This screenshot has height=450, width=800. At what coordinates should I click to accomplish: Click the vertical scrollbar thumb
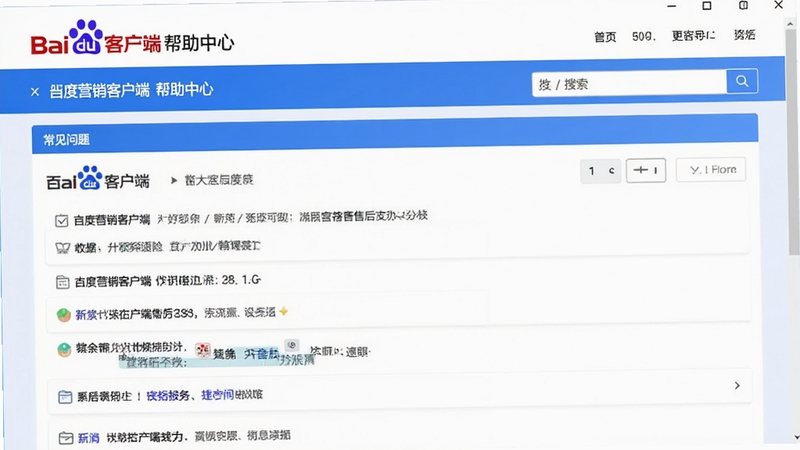tap(793, 143)
